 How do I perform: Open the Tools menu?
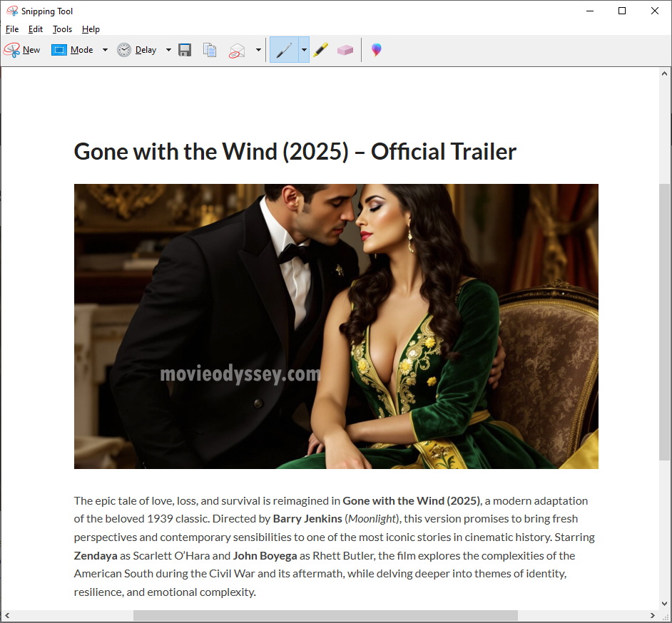click(x=62, y=29)
